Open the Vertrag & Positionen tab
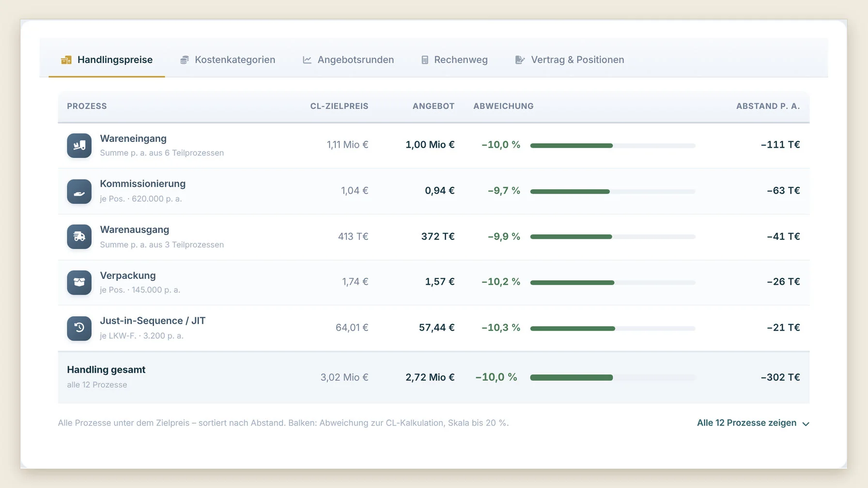This screenshot has width=868, height=488. pyautogui.click(x=570, y=60)
